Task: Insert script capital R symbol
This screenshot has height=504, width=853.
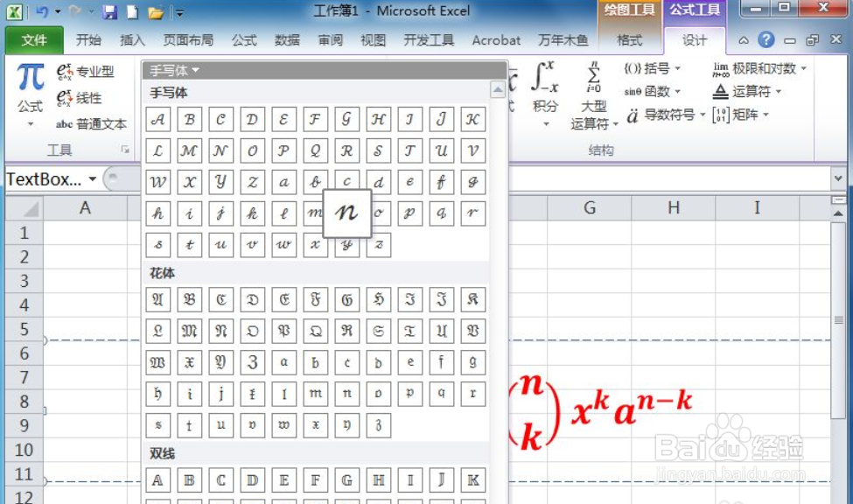Action: pyautogui.click(x=346, y=150)
